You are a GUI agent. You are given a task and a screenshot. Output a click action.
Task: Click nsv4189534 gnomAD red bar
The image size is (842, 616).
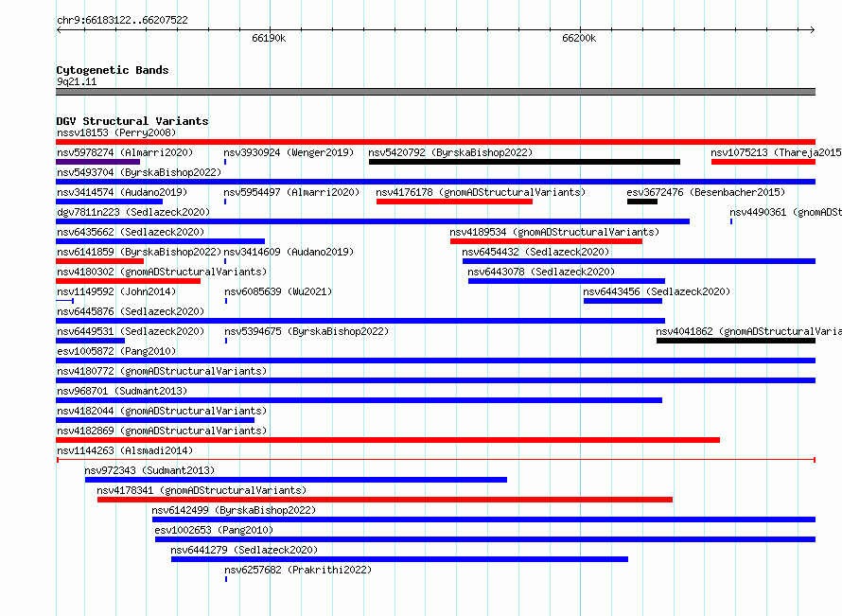546,241
